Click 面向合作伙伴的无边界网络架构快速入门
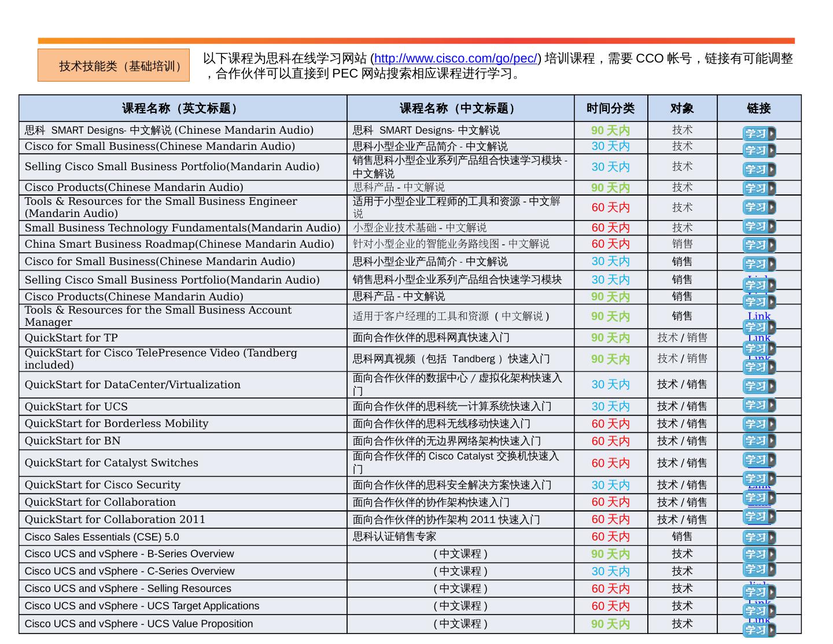This screenshot has height=644, width=833. point(447,441)
